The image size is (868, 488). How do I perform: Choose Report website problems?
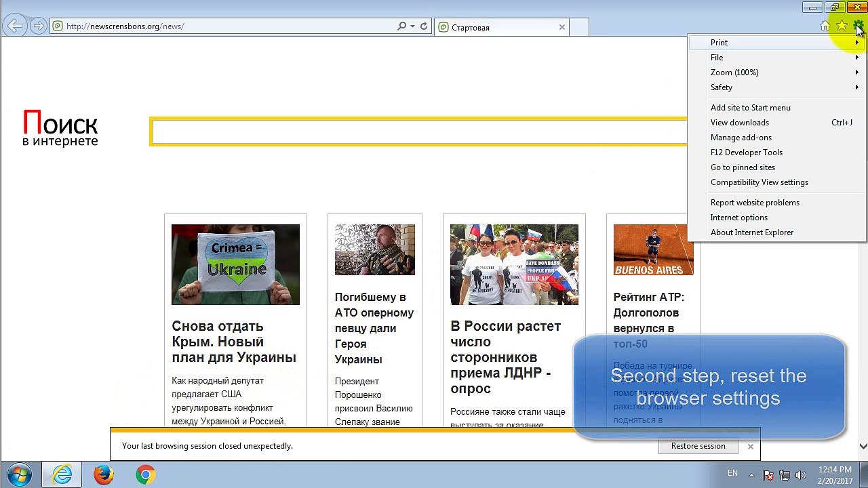pos(777,202)
